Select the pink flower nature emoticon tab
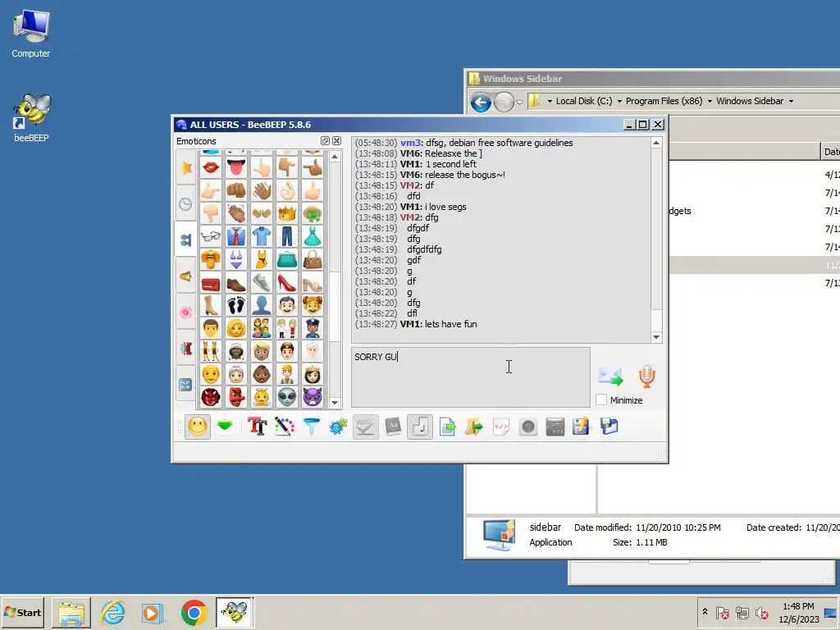 point(186,313)
